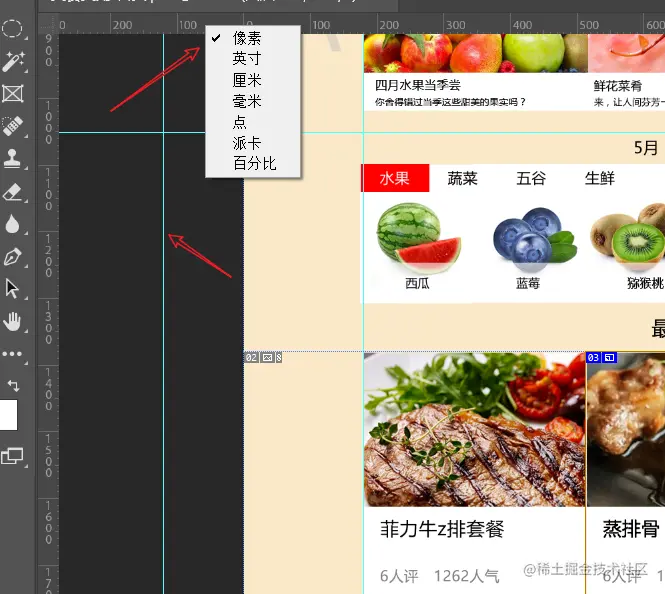The image size is (665, 594).
Task: Click the 生鲜 tab
Action: pos(600,178)
